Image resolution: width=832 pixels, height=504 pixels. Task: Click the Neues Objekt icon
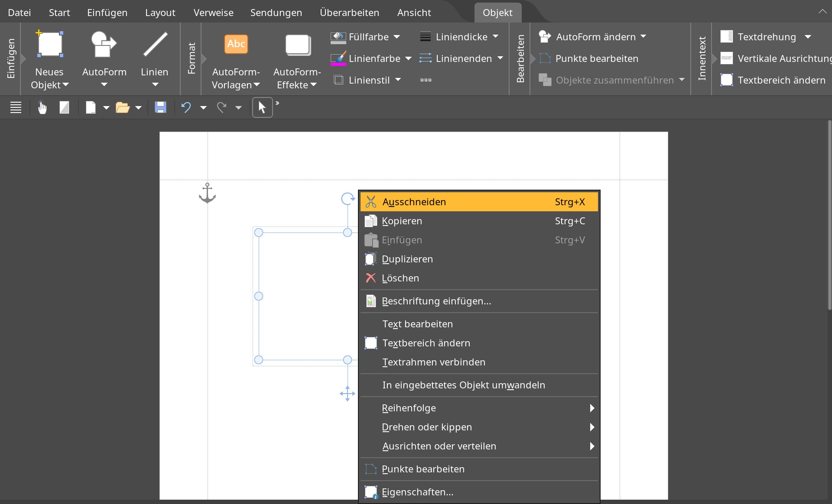coord(50,44)
